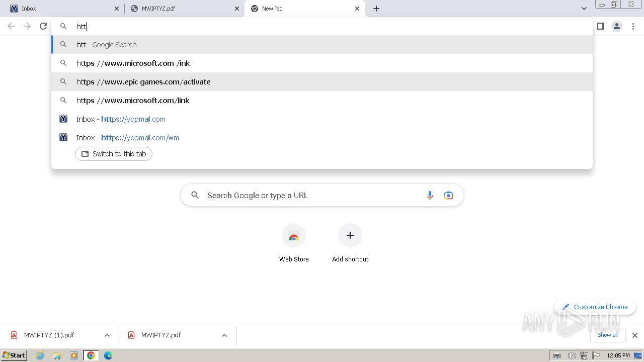
Task: Expand options for MWIPTYZ.pdf download
Action: tap(224, 335)
